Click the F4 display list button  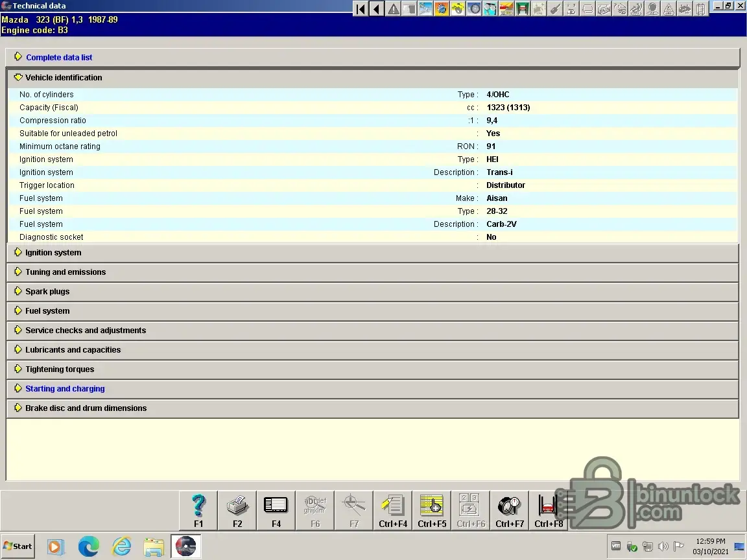pos(276,511)
